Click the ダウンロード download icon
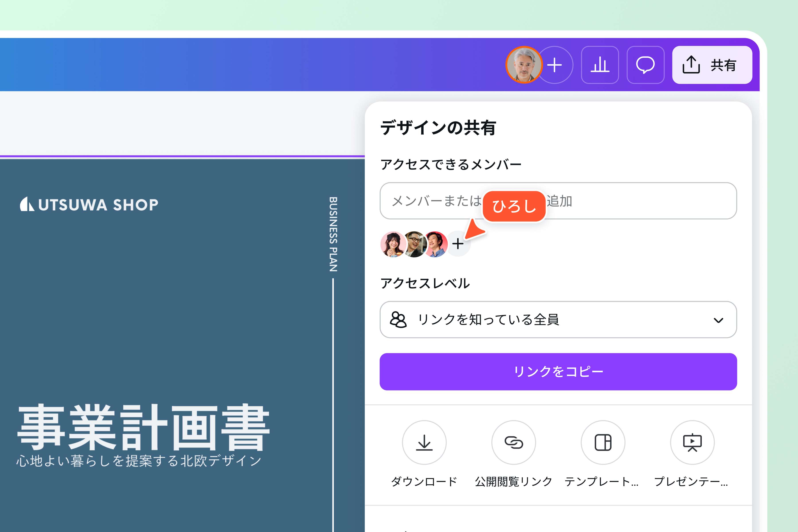This screenshot has width=798, height=532. coord(424,442)
